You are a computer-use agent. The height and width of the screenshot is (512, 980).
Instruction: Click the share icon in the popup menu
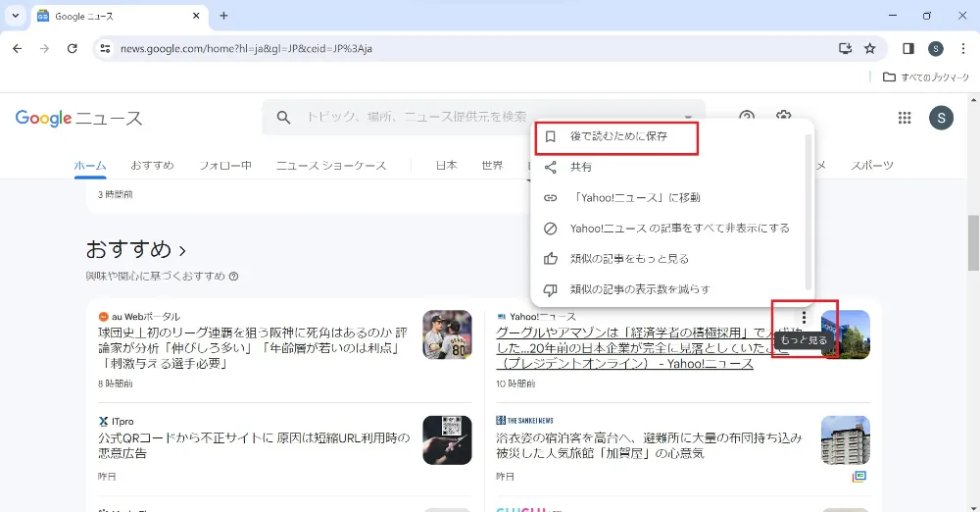550,167
